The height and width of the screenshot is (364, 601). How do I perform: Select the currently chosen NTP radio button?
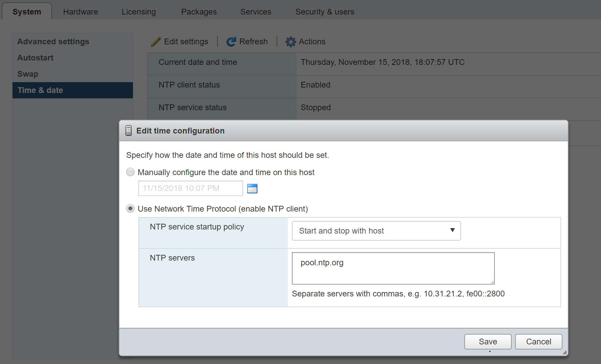[x=130, y=209]
